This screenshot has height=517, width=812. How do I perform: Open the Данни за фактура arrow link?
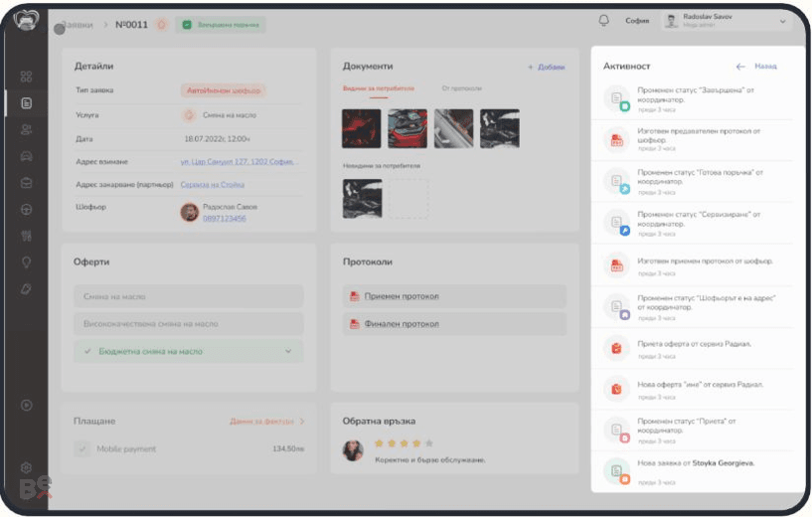coord(266,422)
